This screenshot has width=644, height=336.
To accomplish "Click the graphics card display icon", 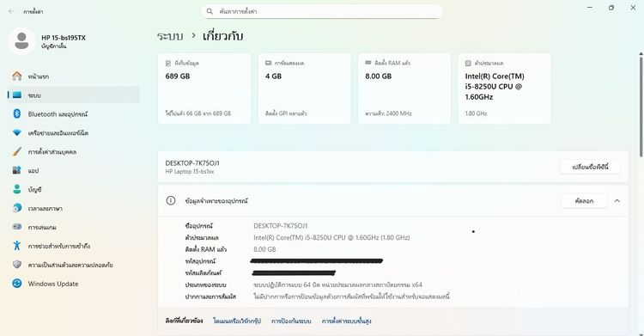I will pyautogui.click(x=268, y=63).
